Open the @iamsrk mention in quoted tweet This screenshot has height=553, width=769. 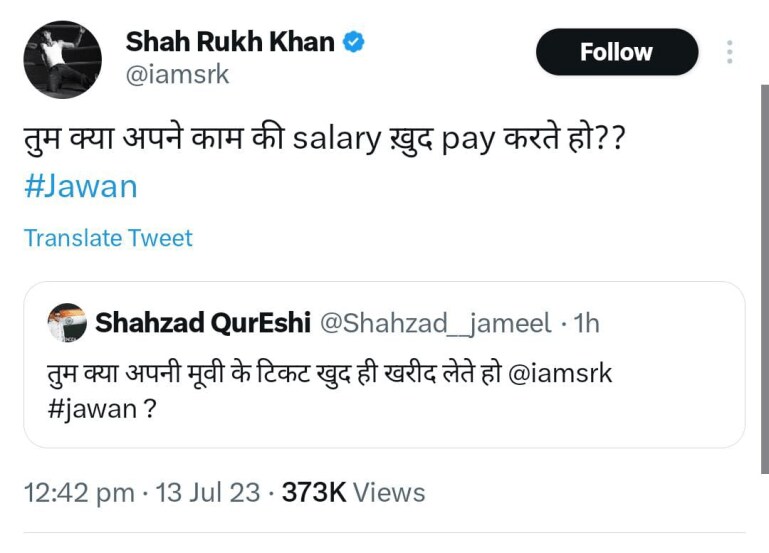[560, 374]
